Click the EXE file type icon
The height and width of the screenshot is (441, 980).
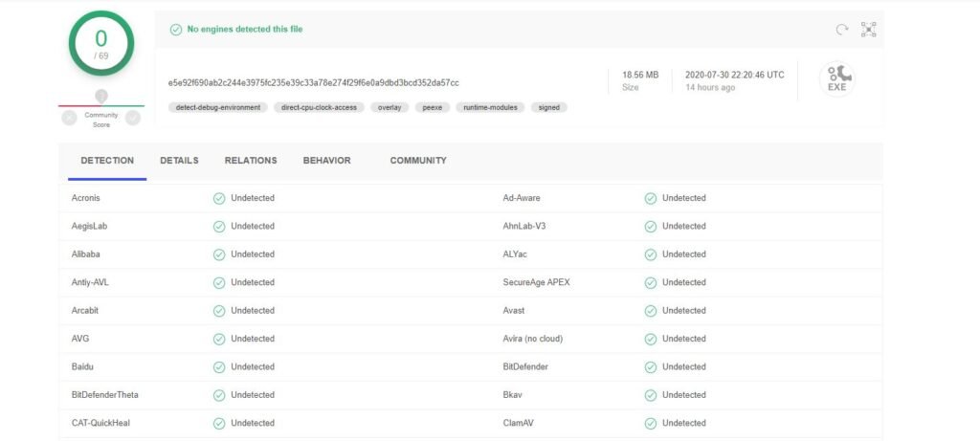(x=836, y=79)
